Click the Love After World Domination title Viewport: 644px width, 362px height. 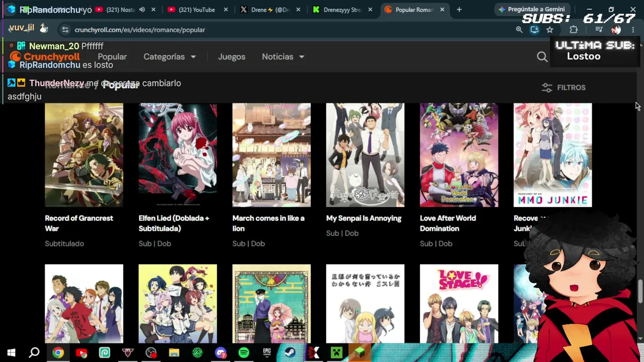pyautogui.click(x=448, y=223)
